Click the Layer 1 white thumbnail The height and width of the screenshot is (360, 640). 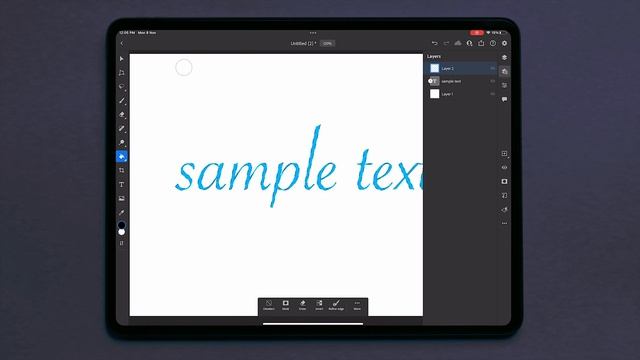pyautogui.click(x=435, y=94)
